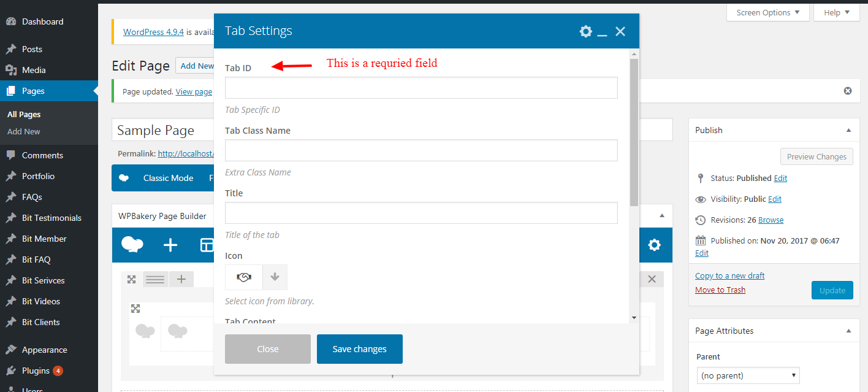The width and height of the screenshot is (868, 392).
Task: Switch to Classic Mode
Action: [168, 178]
